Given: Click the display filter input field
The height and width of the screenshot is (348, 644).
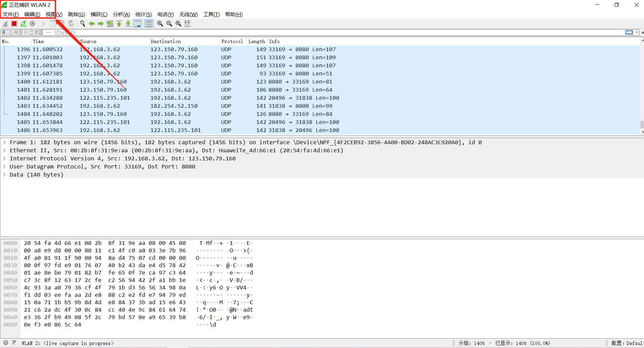Looking at the screenshot, I should point(315,32).
